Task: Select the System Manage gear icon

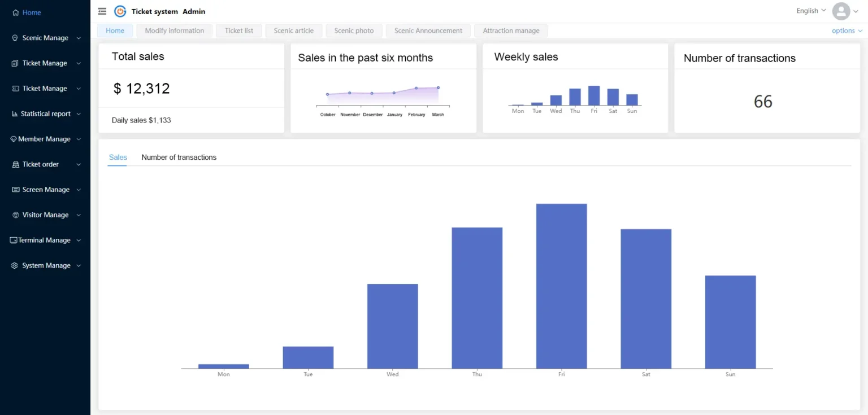Action: [x=14, y=265]
